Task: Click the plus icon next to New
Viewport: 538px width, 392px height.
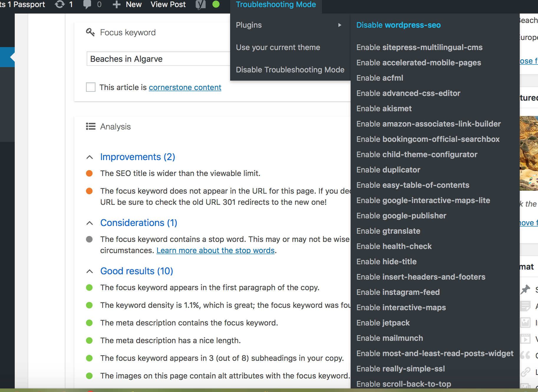Action: [x=117, y=4]
